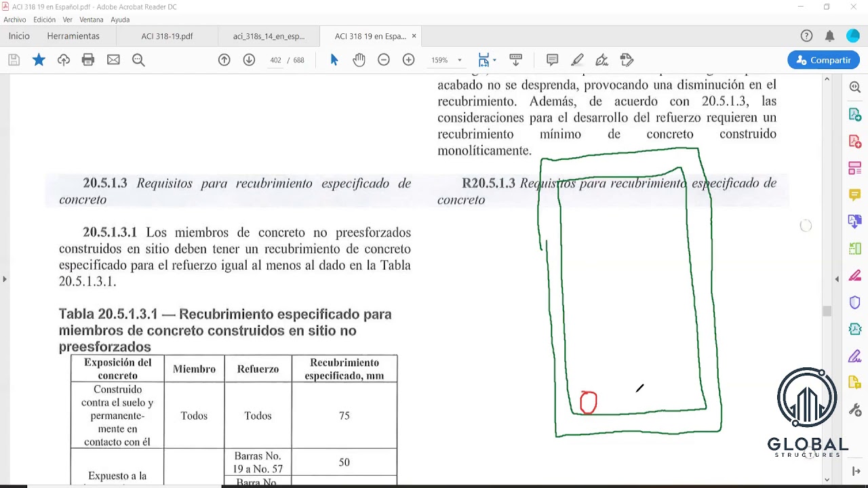Viewport: 868px width, 488px height.
Task: Collapse the right tools pane arrow
Action: (837, 279)
